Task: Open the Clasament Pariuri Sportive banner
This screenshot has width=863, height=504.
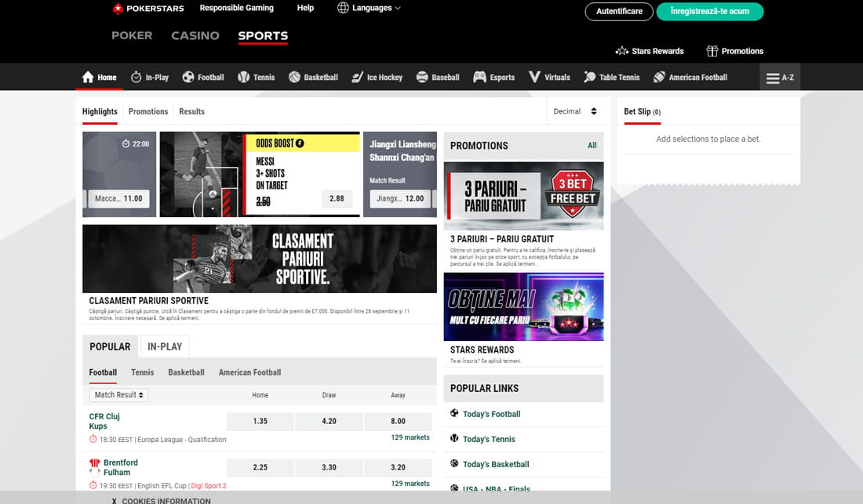Action: tap(260, 259)
